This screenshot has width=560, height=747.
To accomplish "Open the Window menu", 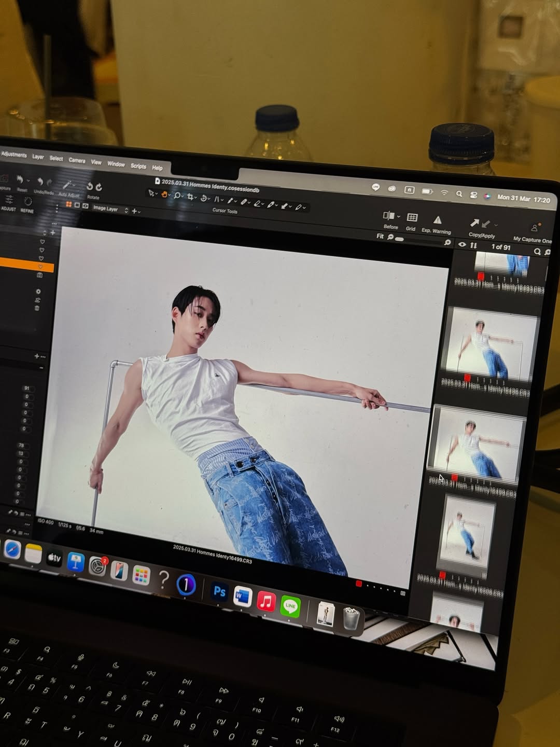I will click(116, 164).
